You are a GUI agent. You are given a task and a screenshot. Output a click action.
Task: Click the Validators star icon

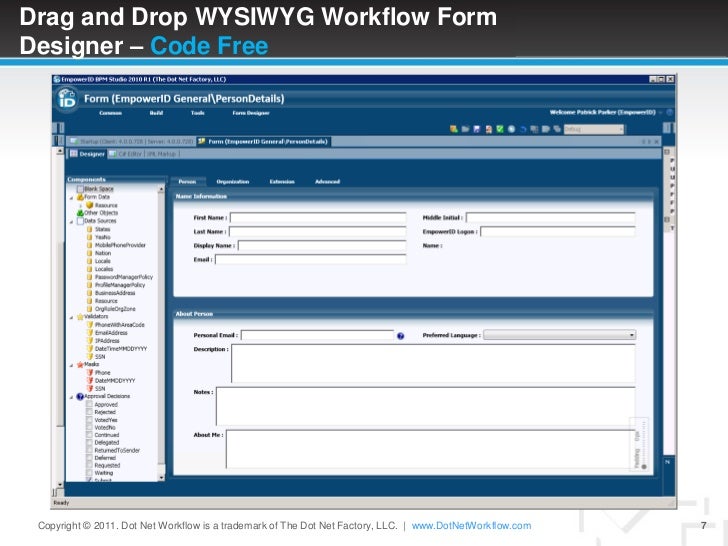[80, 317]
